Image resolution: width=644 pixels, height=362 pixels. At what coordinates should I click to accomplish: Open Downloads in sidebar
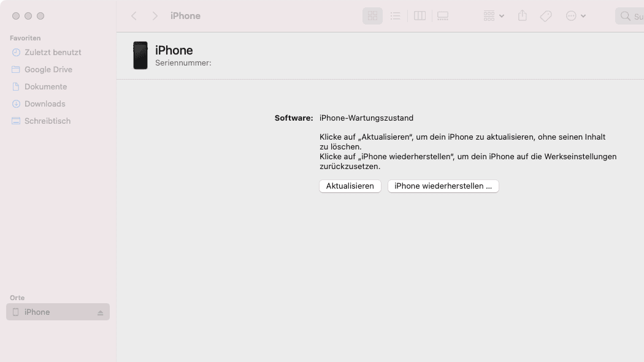[45, 104]
